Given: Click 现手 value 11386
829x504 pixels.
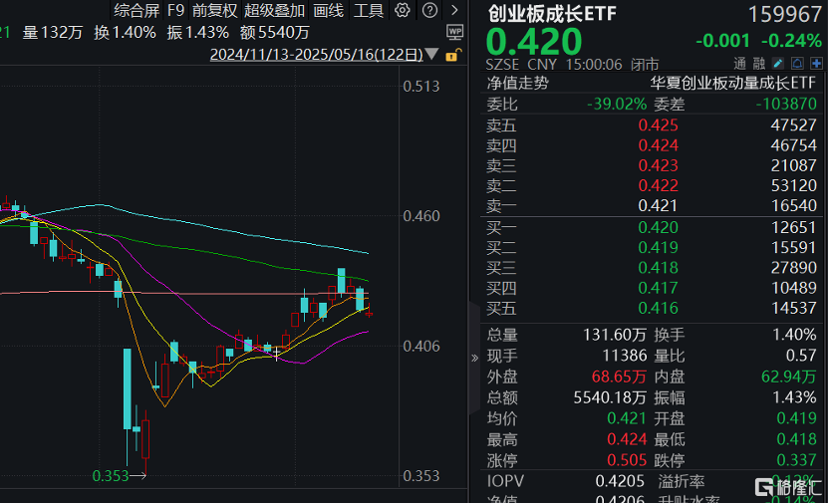Looking at the screenshot, I should 625,356.
